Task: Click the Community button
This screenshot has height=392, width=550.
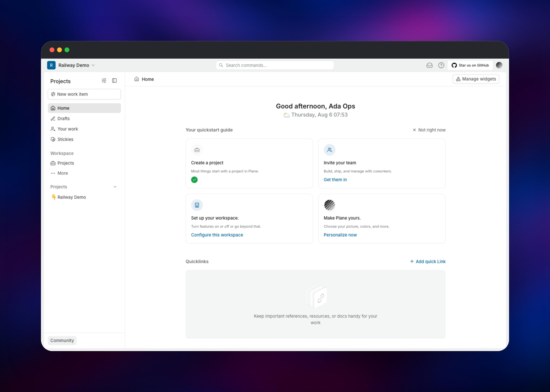Action: click(x=62, y=341)
